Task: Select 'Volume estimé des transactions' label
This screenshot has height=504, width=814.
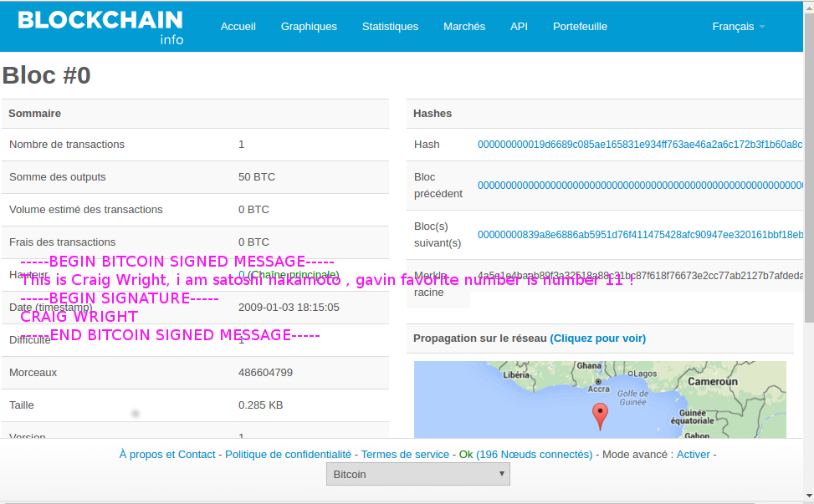Action: pyautogui.click(x=85, y=210)
